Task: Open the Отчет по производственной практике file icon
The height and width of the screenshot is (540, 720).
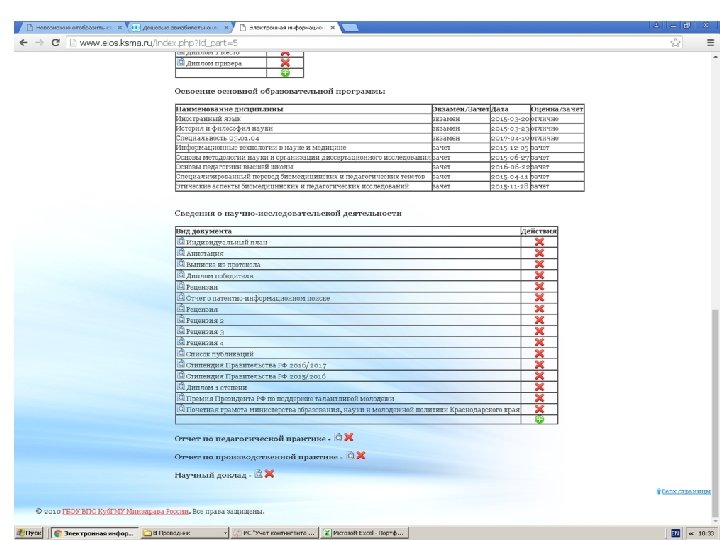Action: (x=351, y=456)
